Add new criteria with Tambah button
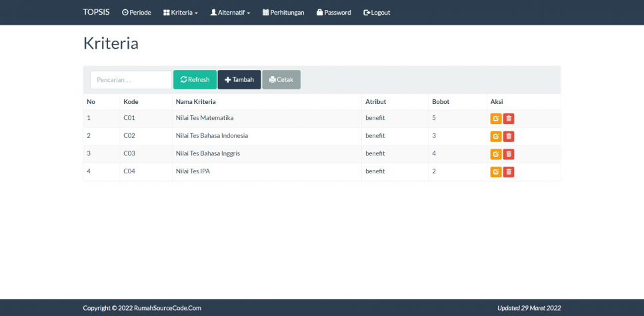644x316 pixels. (x=239, y=80)
